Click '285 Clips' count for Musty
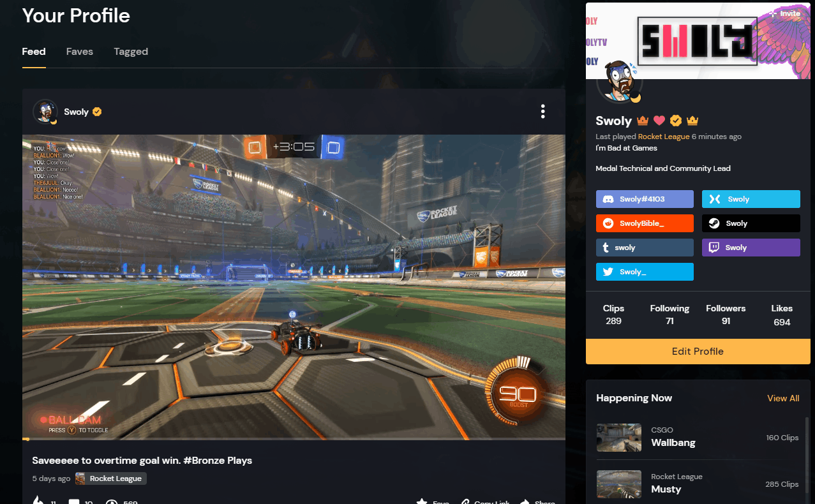 782,484
